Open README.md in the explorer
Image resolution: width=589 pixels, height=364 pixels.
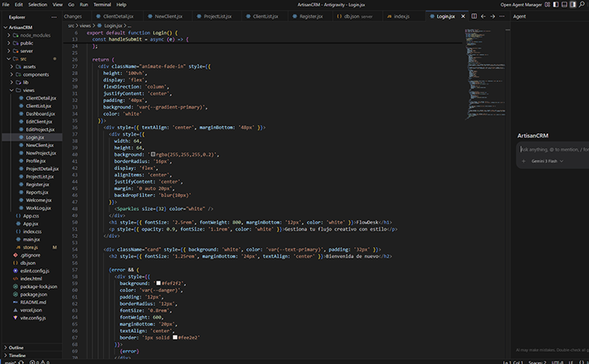(31, 302)
